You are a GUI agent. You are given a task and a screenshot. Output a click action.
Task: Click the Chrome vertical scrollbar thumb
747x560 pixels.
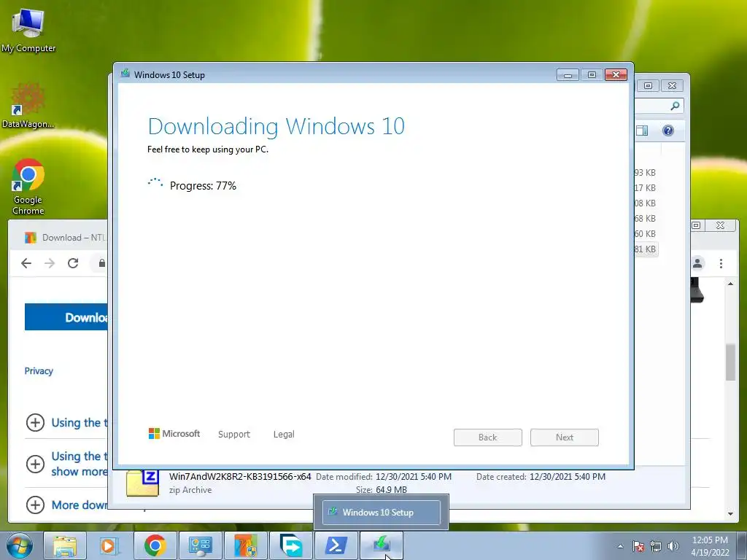click(730, 362)
